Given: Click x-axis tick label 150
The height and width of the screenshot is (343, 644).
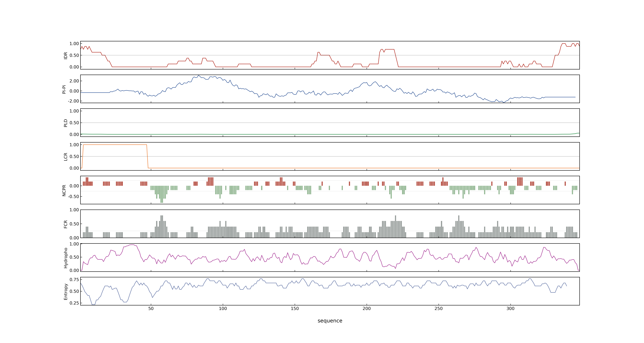Looking at the screenshot, I should tap(295, 309).
